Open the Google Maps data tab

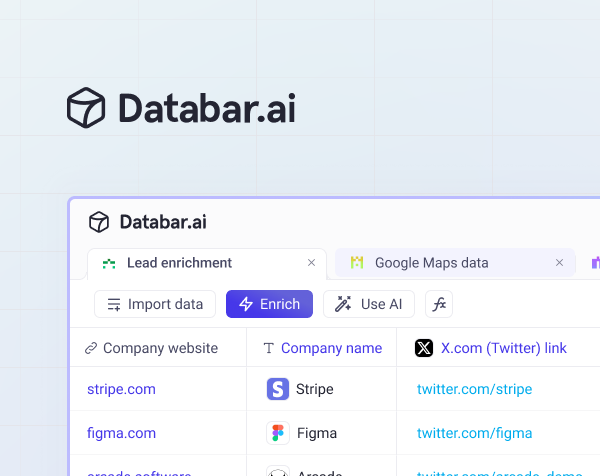pyautogui.click(x=455, y=263)
